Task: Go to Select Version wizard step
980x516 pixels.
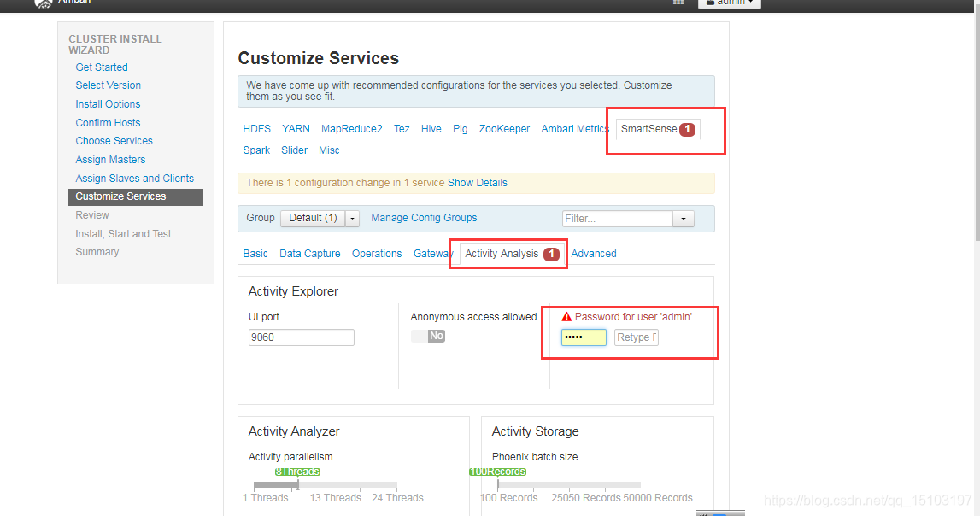Action: (x=109, y=85)
